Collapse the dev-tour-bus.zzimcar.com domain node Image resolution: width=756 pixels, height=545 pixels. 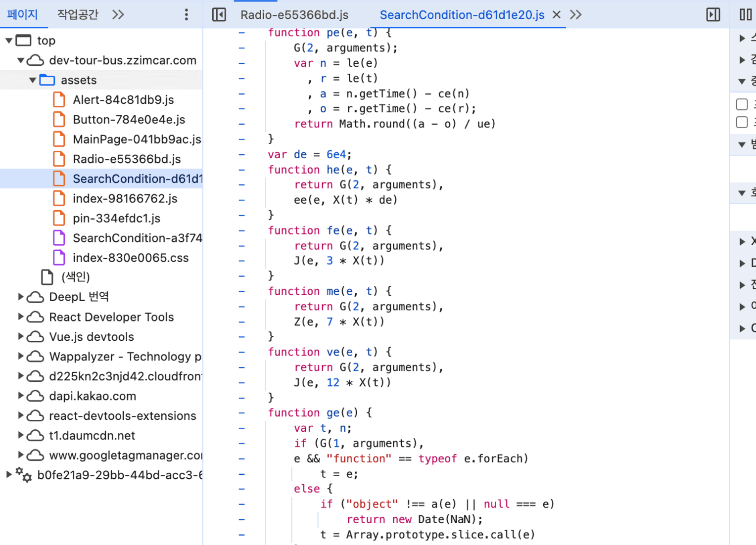point(21,60)
